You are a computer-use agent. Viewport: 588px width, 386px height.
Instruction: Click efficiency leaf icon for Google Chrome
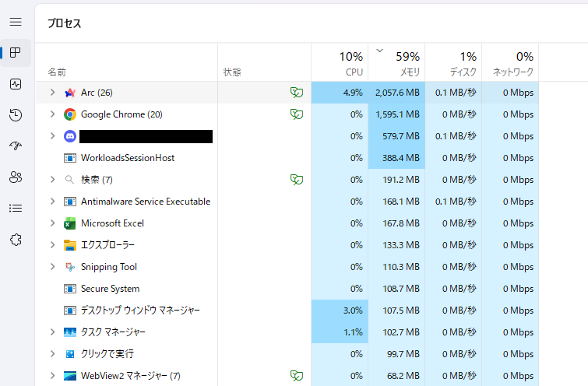click(297, 114)
